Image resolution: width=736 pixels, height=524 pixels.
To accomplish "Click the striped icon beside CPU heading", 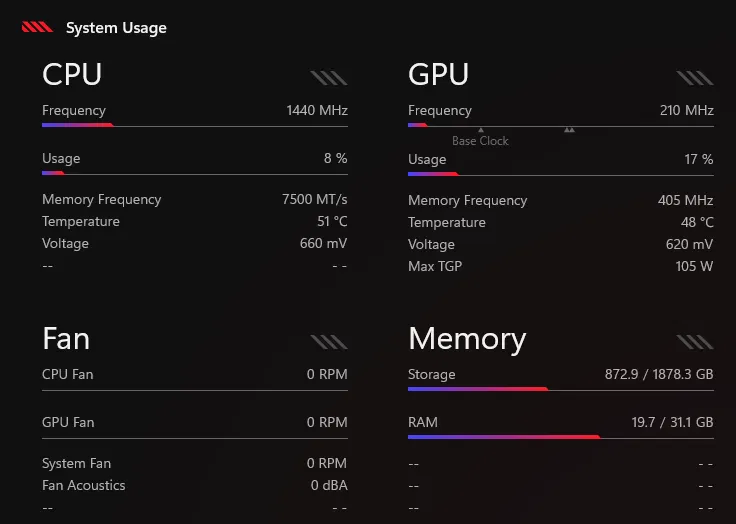I will click(329, 78).
